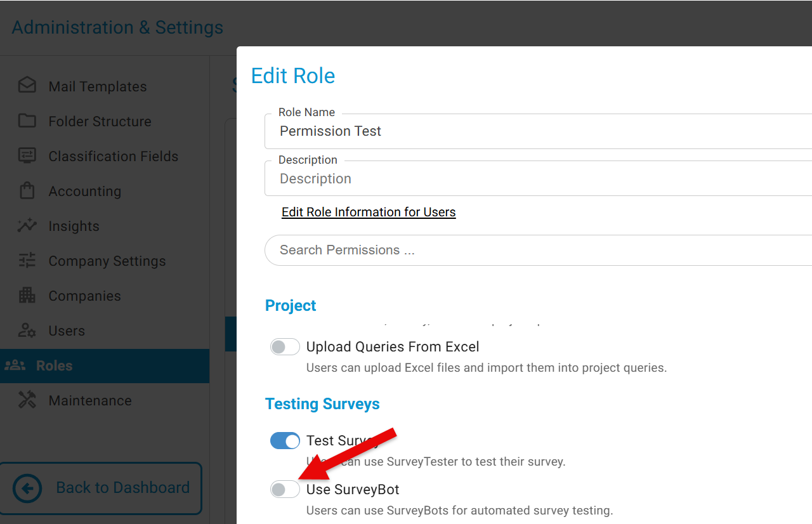
Task: Open Edit Role Information for Users link
Action: (369, 212)
